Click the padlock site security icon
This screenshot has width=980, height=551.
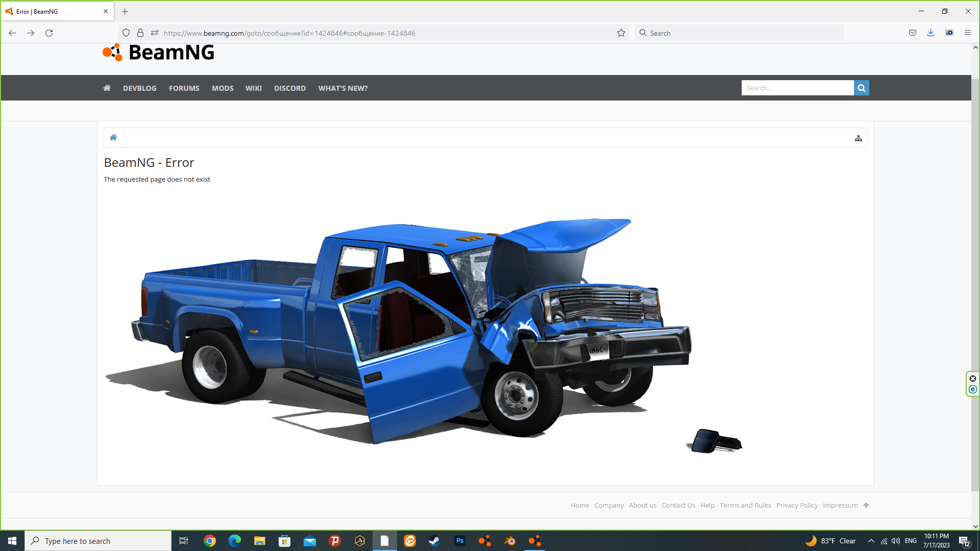(140, 33)
